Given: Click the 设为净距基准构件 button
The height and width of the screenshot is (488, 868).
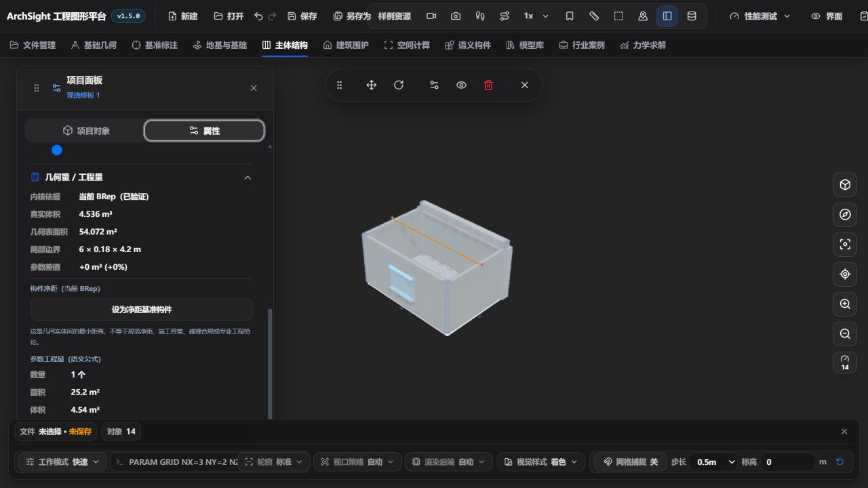Looking at the screenshot, I should [x=142, y=310].
